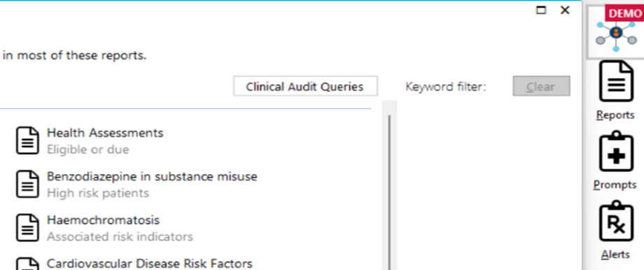Click 'Eligible or due' subtitle
The height and width of the screenshot is (270, 644).
coord(88,150)
